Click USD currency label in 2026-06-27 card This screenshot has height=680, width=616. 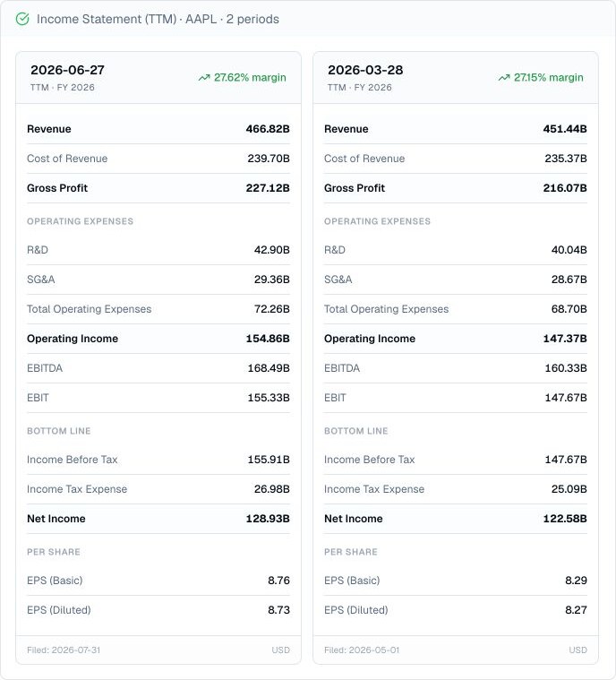pos(281,650)
